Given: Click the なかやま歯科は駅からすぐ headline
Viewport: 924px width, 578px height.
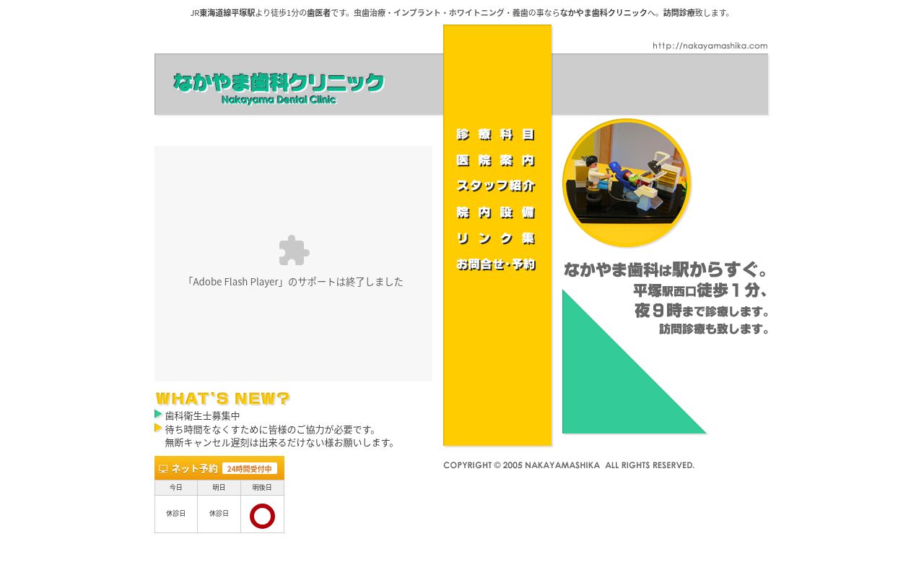Looking at the screenshot, I should [666, 269].
